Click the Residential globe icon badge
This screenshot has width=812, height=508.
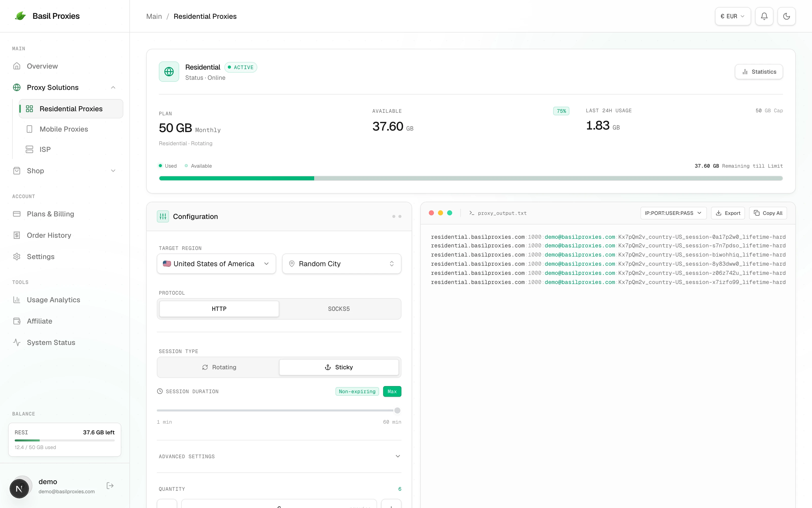pos(169,72)
